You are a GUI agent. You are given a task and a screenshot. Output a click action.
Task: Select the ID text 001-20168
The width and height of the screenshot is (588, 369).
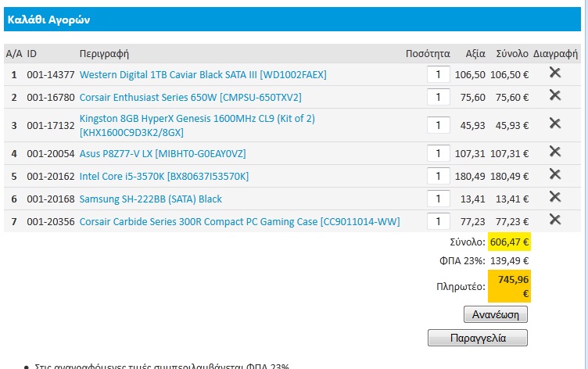(x=51, y=199)
